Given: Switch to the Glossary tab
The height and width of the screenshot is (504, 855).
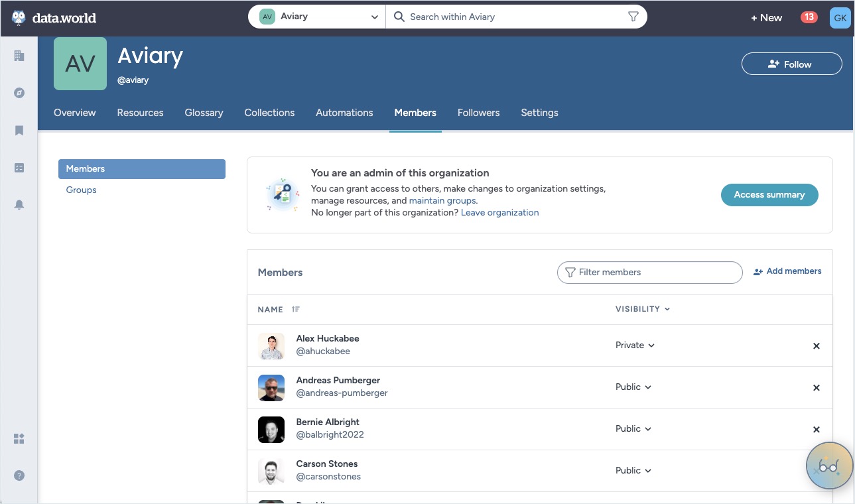Looking at the screenshot, I should click(x=204, y=113).
